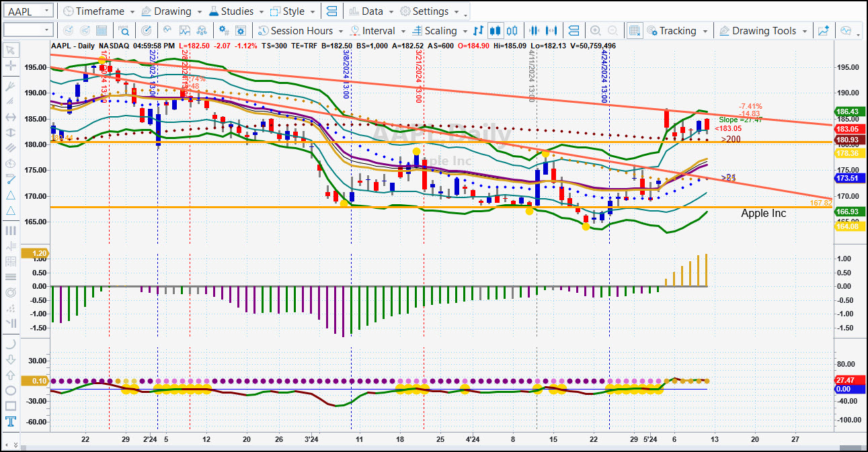Image resolution: width=868 pixels, height=452 pixels.
Task: Open the Scaling dropdown
Action: pyautogui.click(x=439, y=31)
